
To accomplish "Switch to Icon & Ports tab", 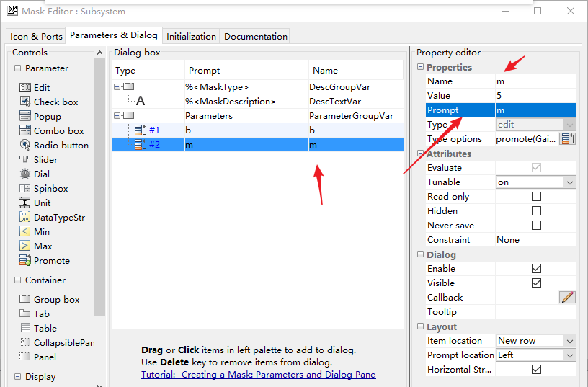I will (36, 36).
